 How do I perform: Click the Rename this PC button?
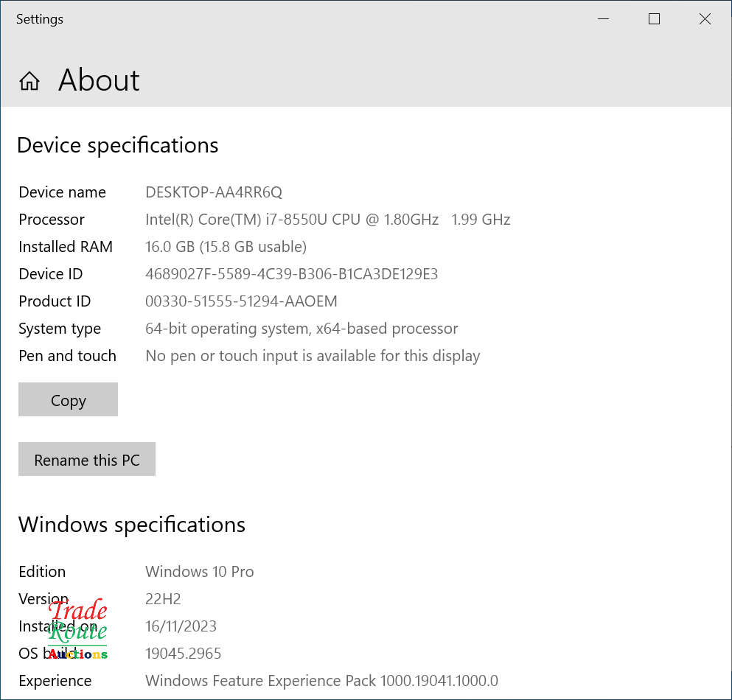tap(87, 460)
